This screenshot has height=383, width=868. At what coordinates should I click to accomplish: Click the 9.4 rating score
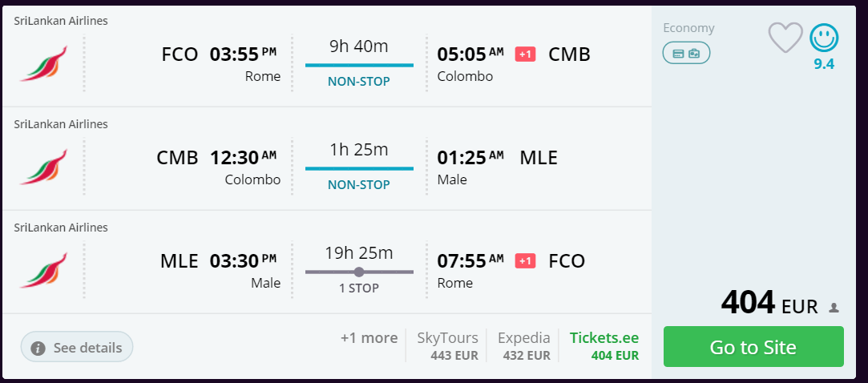point(824,64)
